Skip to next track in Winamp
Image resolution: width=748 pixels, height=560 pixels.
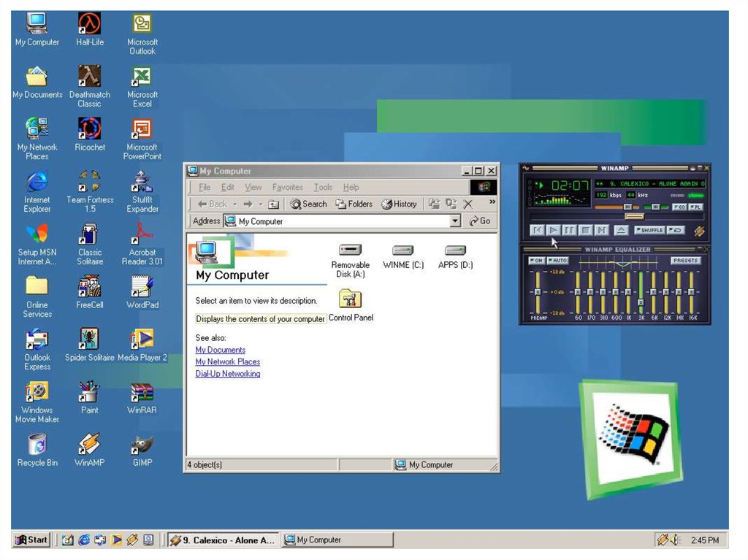point(602,230)
